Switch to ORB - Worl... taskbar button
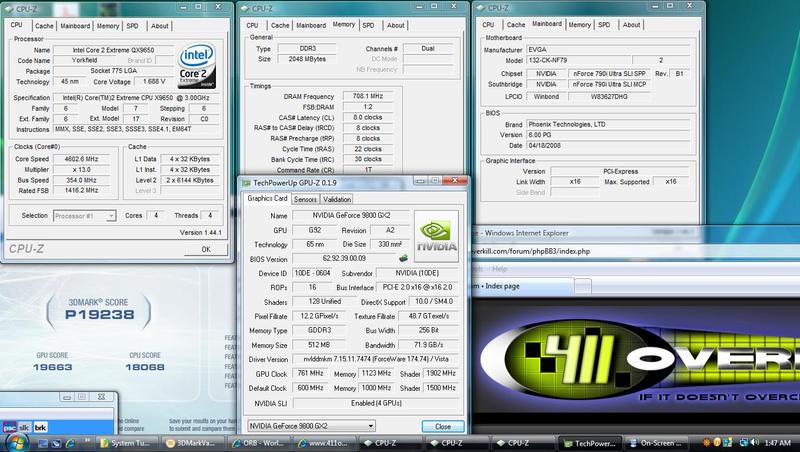Viewport: 800px width, 452px height. tap(258, 443)
